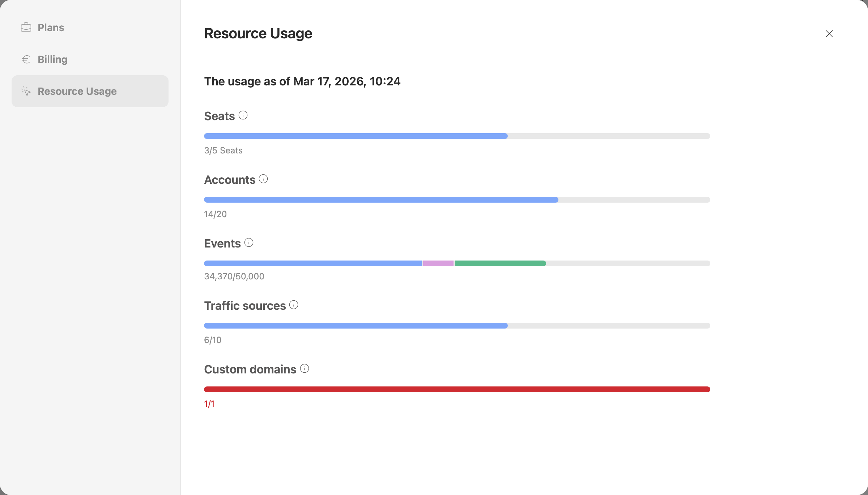Show info tooltip next to Seats
Screen dimensions: 868x495
pyautogui.click(x=243, y=115)
